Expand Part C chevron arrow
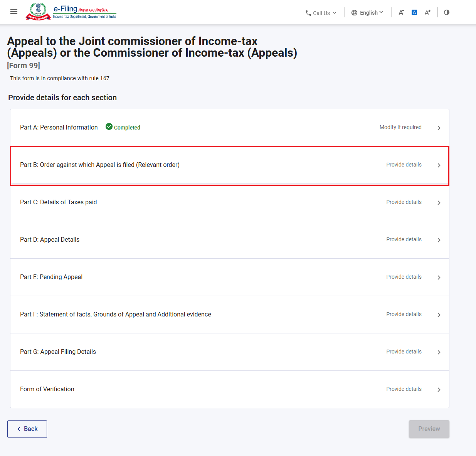Screen dimensions: 476x456 (439, 203)
